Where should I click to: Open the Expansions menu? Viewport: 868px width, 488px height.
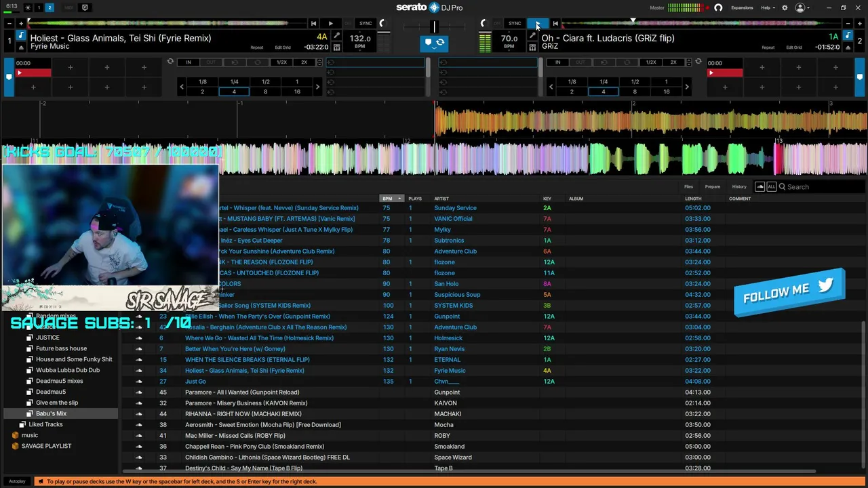click(x=742, y=7)
